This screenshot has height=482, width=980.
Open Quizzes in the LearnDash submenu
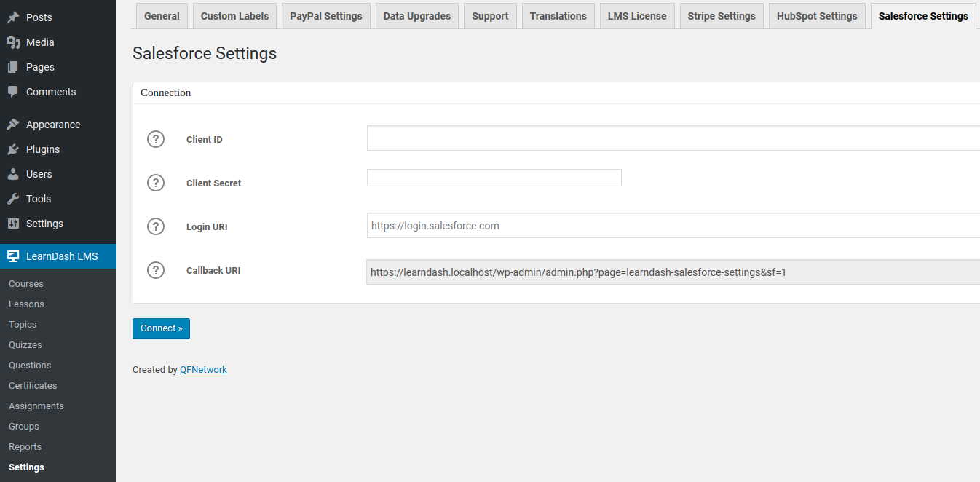25,345
